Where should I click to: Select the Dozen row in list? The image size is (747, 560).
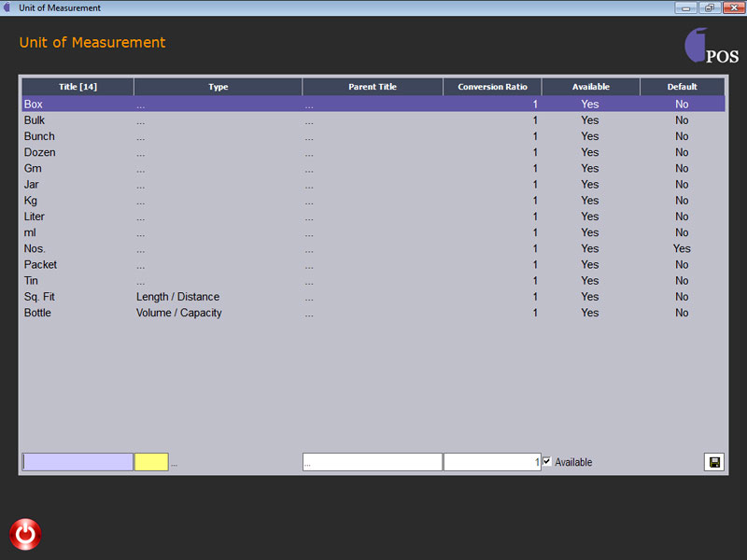point(40,152)
